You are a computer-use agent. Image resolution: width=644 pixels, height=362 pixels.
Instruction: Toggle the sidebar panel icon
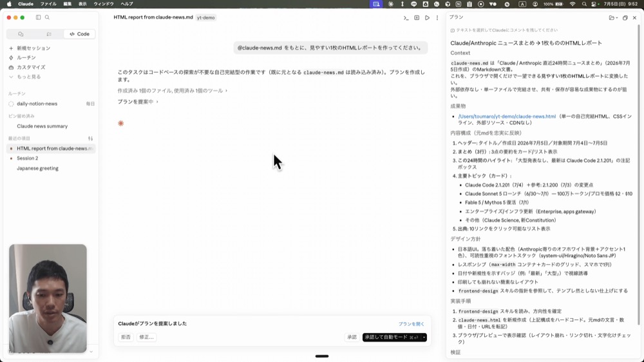(x=38, y=17)
